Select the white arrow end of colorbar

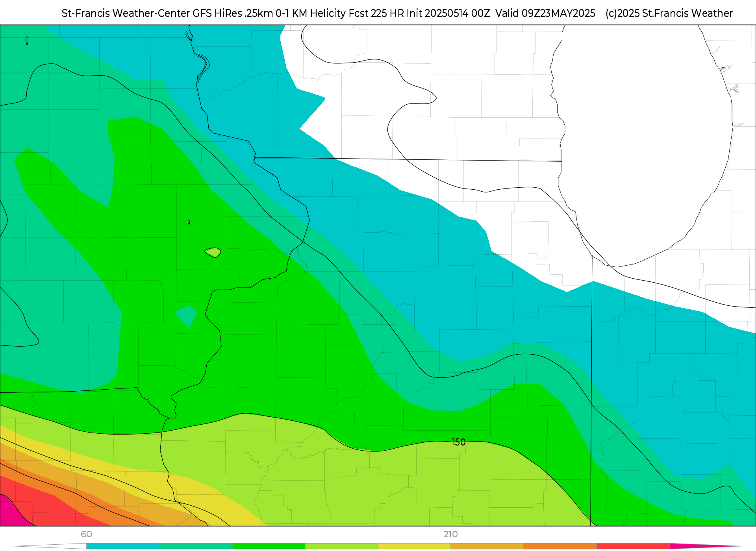[50, 546]
